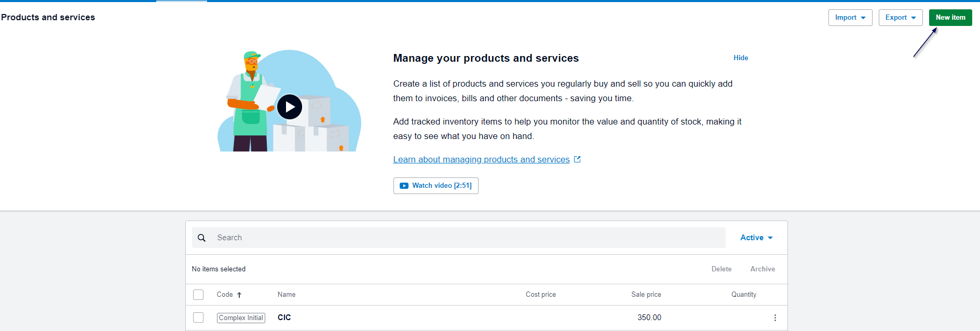Expand the Export dropdown menu
The image size is (980, 331).
tap(900, 18)
